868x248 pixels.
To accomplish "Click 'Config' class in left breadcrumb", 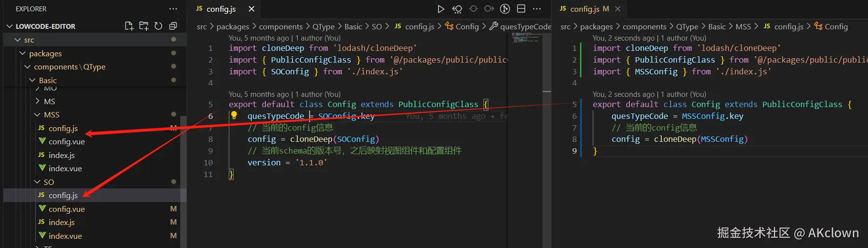I will tap(467, 26).
